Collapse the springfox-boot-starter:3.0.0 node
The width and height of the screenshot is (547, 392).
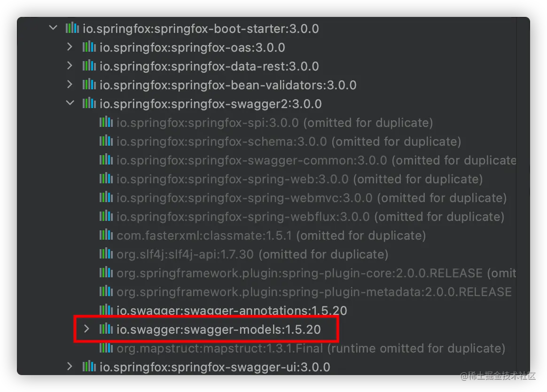(x=53, y=28)
